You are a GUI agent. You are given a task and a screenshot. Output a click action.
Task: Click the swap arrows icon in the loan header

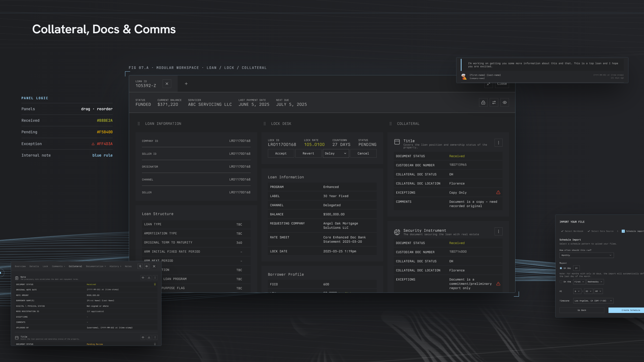pos(494,102)
